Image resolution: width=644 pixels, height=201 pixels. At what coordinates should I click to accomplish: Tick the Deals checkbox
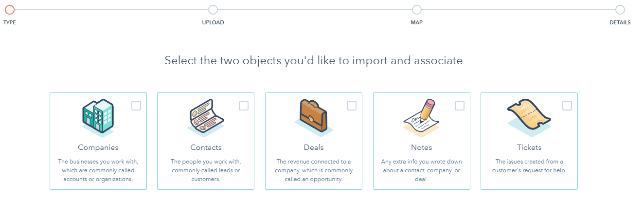point(352,106)
